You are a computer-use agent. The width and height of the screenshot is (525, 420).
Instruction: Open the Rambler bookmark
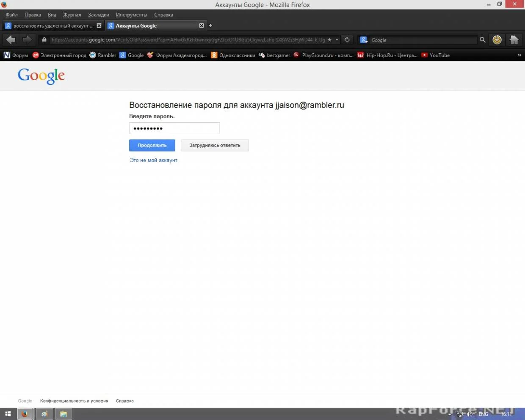103,55
